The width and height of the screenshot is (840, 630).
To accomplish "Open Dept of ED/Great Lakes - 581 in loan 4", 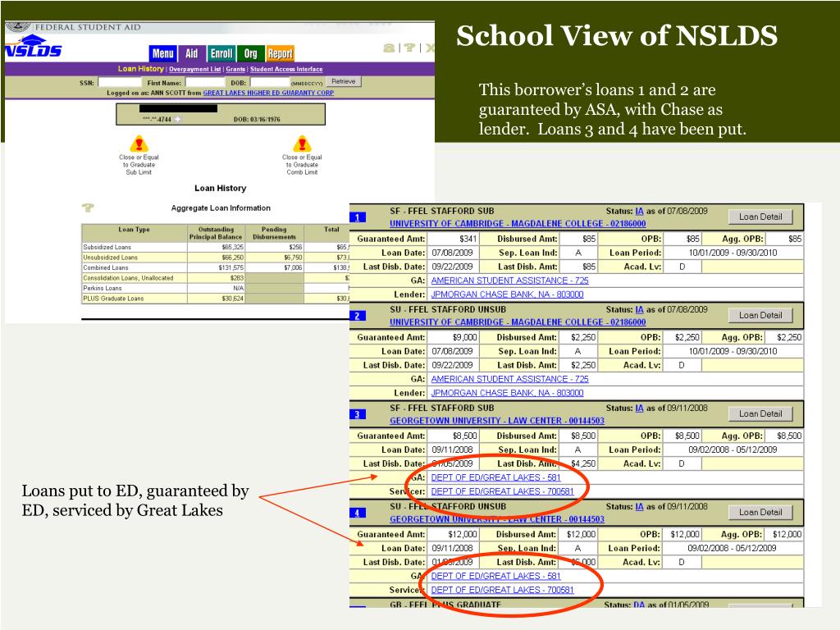I will point(495,576).
